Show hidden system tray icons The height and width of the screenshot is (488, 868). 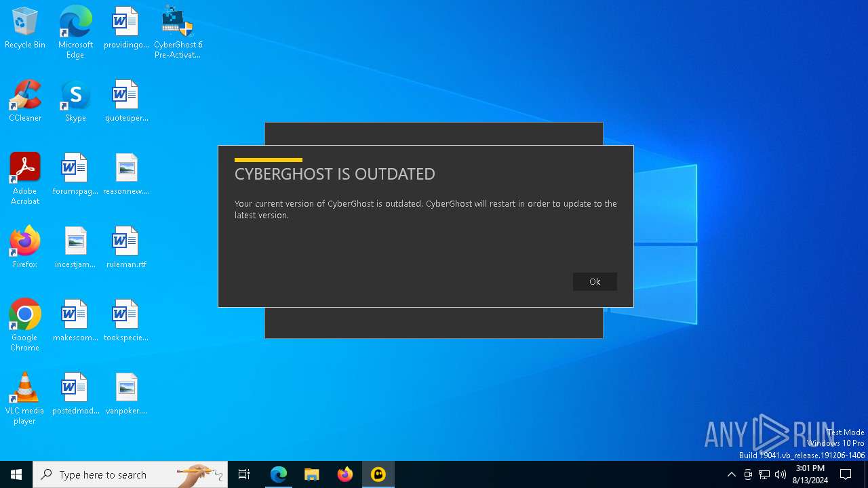coord(731,474)
